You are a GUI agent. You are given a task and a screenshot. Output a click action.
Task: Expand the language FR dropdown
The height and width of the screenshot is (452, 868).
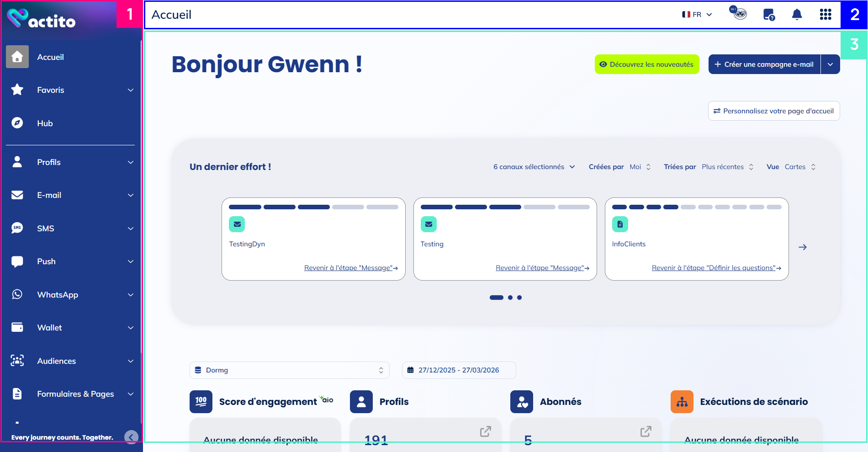coord(697,15)
